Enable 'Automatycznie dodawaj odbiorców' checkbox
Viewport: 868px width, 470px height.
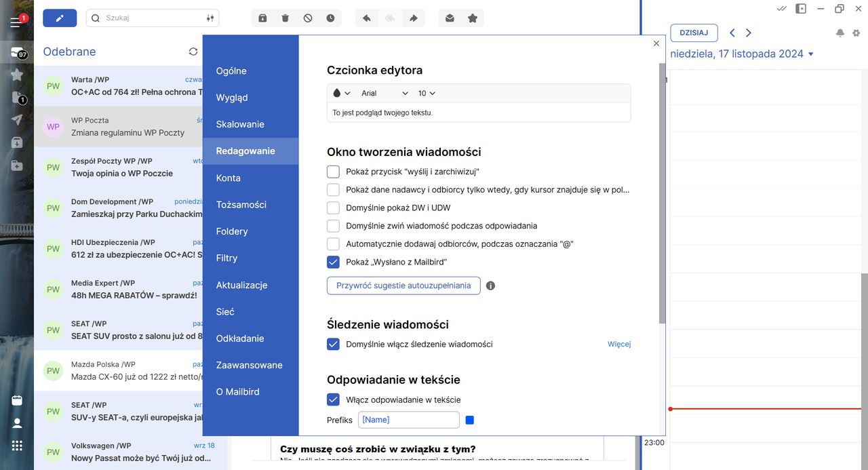click(x=333, y=243)
